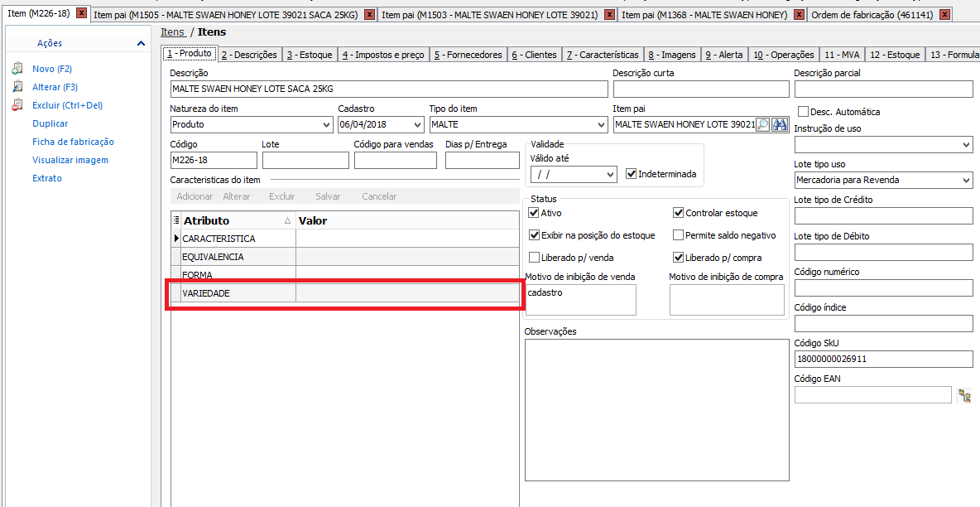Click the icon next to Código EAN field
This screenshot has width=980, height=507.
(x=963, y=396)
